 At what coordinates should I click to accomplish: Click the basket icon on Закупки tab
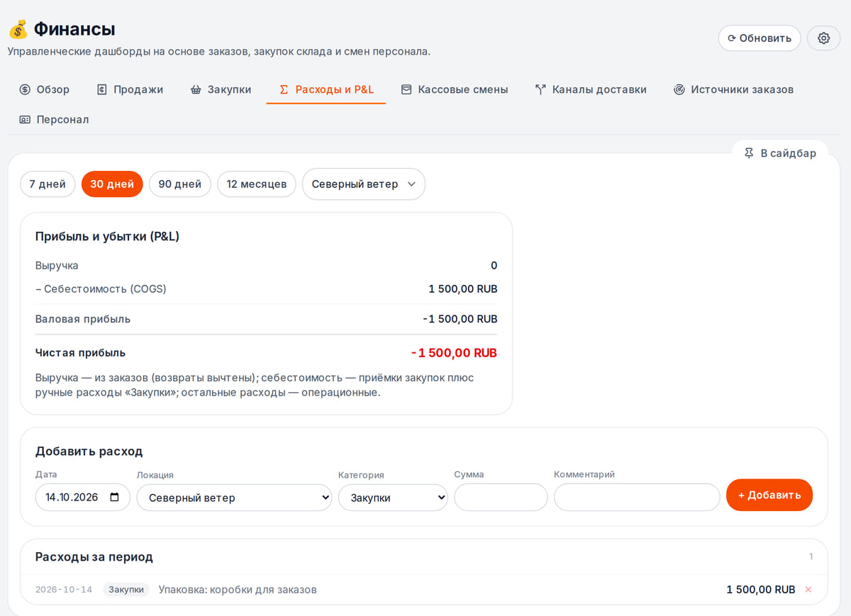196,89
